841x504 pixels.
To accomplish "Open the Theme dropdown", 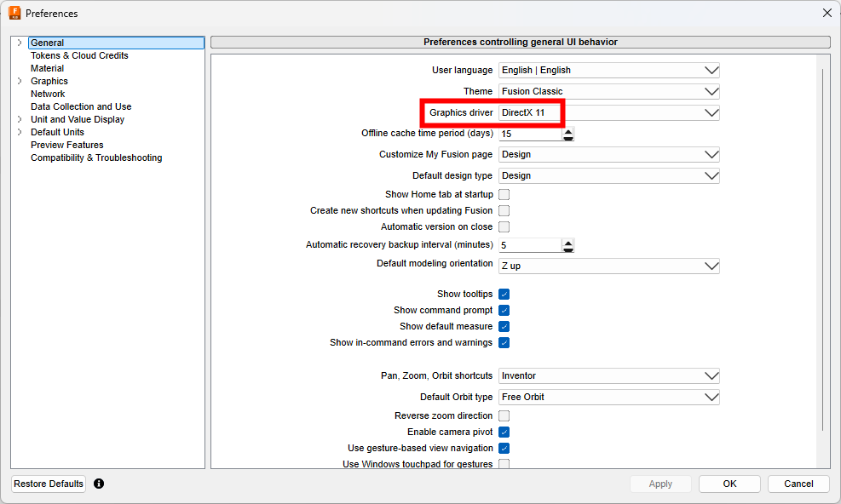I will (x=608, y=92).
